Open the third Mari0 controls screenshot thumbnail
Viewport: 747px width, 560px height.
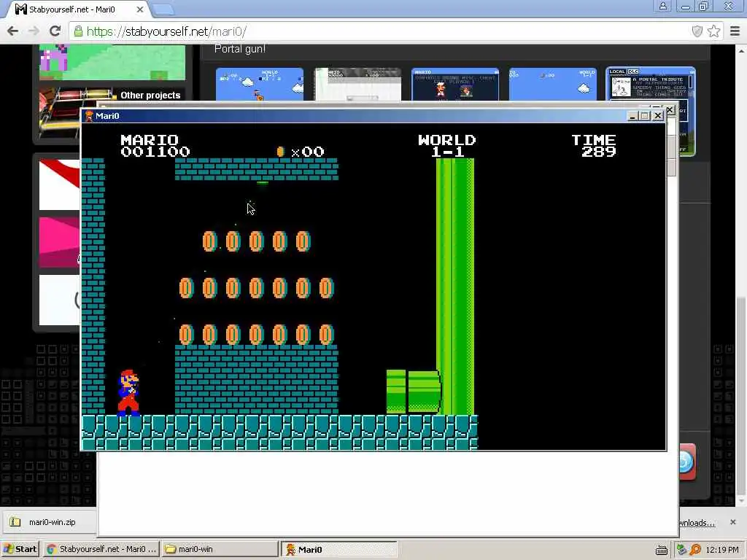point(455,85)
